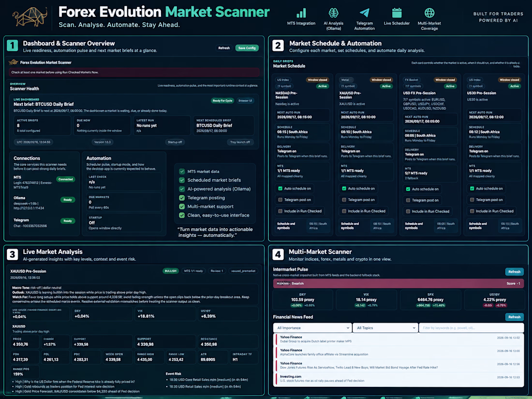Click the checkmark next to Scheduled market briefs

tap(182, 180)
